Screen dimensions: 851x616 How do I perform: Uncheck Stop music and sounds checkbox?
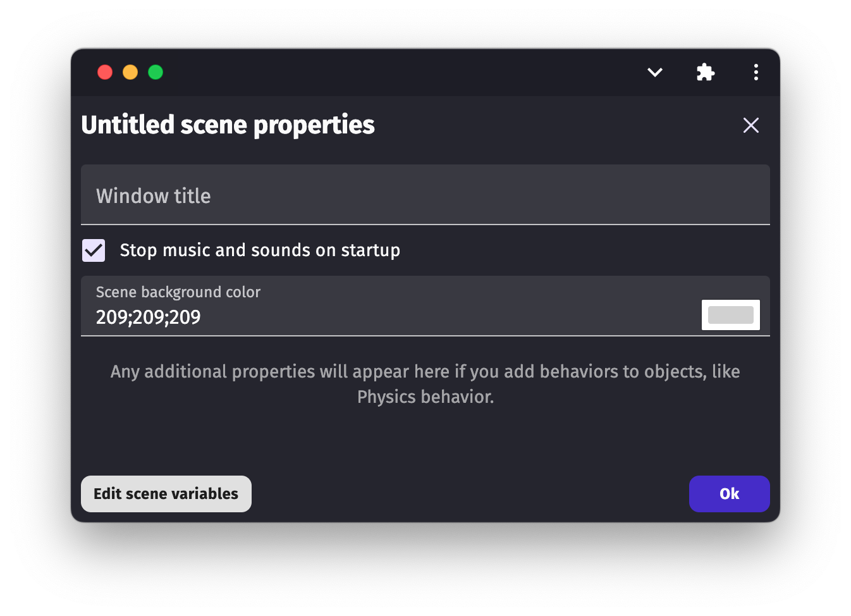coord(94,250)
